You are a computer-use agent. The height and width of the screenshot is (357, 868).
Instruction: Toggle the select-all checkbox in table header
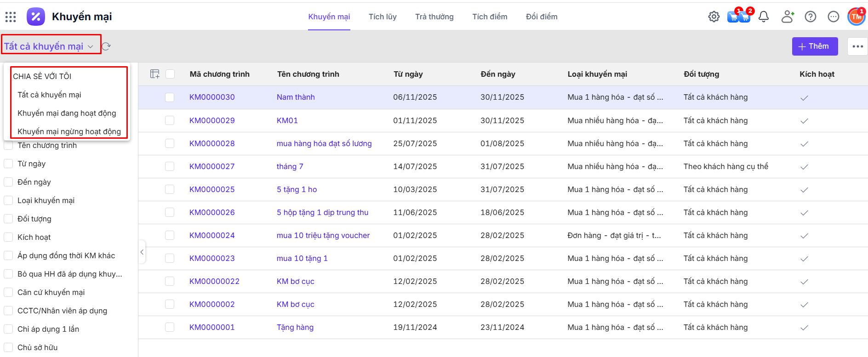click(x=170, y=74)
